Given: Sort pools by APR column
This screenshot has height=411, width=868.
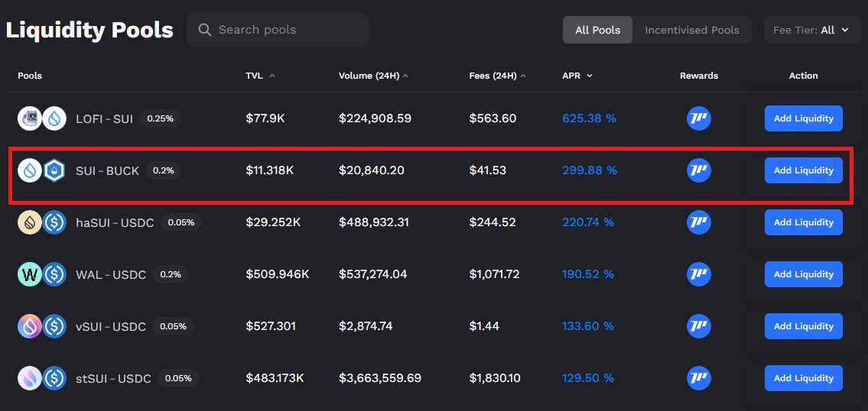Looking at the screenshot, I should click(x=577, y=76).
